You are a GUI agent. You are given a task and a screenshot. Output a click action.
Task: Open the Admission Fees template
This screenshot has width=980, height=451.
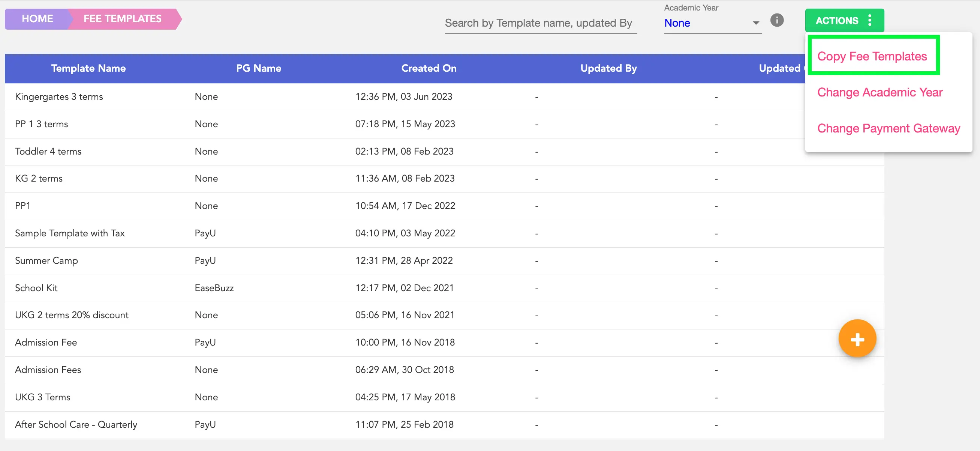pos(48,370)
